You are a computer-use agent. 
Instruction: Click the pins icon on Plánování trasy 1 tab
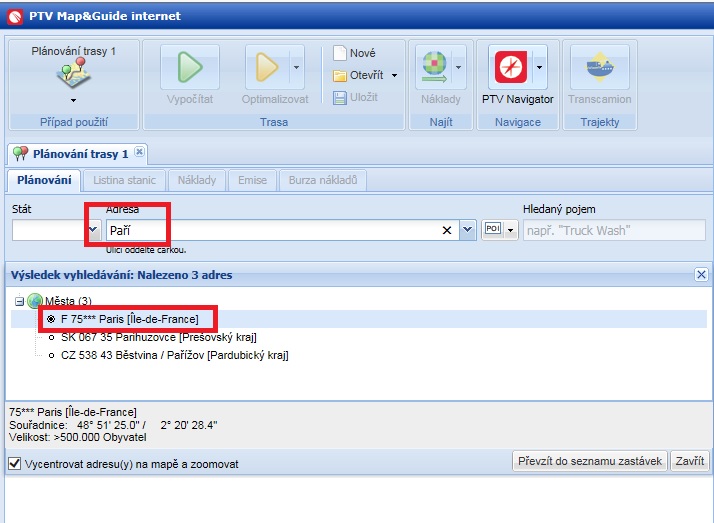pos(20,154)
